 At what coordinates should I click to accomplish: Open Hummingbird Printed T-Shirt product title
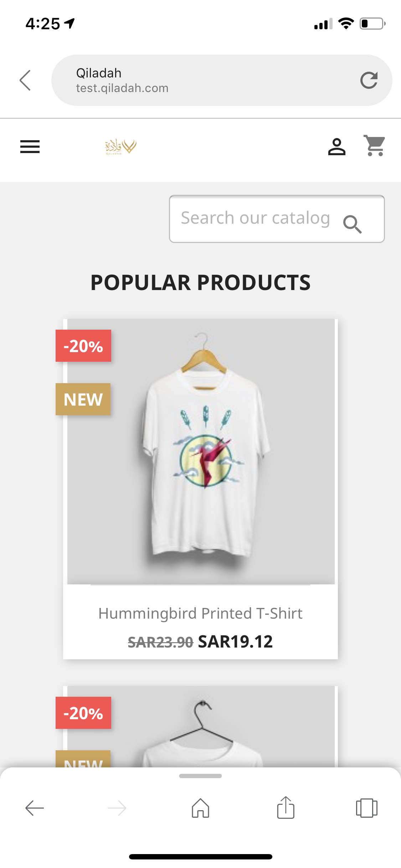pyautogui.click(x=200, y=613)
